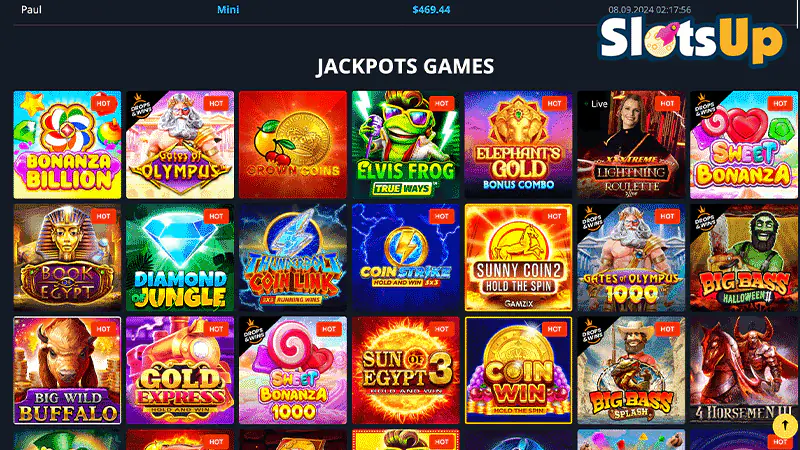Launch Gates of Olympus game
Image resolution: width=800 pixels, height=450 pixels.
pyautogui.click(x=180, y=145)
